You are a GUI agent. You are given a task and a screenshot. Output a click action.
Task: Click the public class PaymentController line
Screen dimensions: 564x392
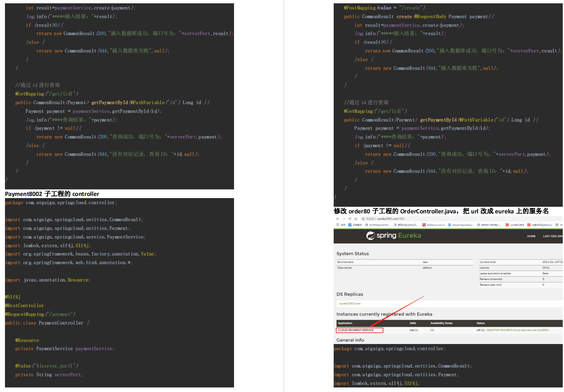tap(47, 323)
